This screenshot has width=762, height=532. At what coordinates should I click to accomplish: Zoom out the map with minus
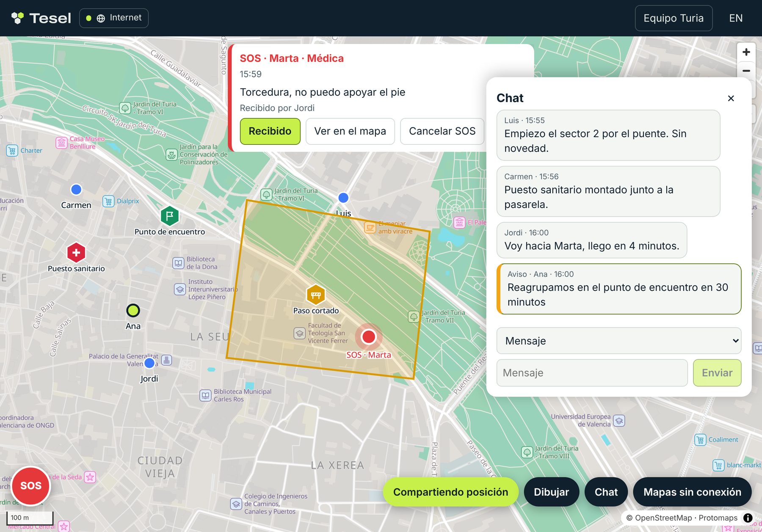pos(746,70)
